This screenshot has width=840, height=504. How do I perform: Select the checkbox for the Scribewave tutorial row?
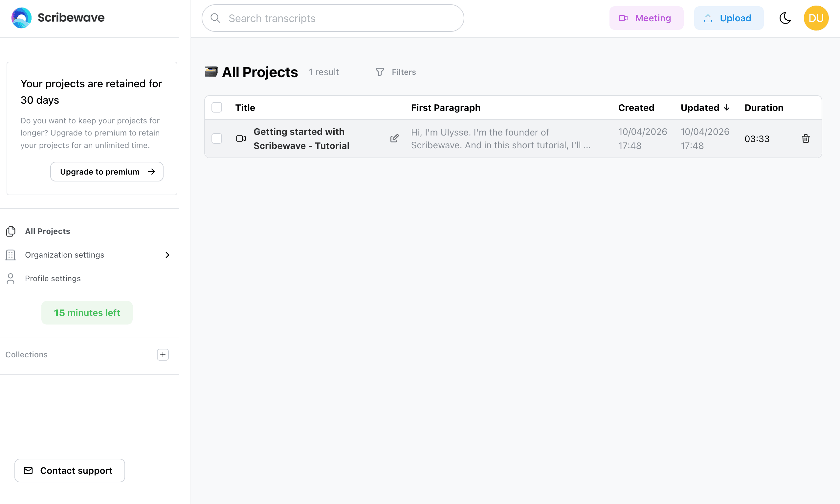coord(216,138)
